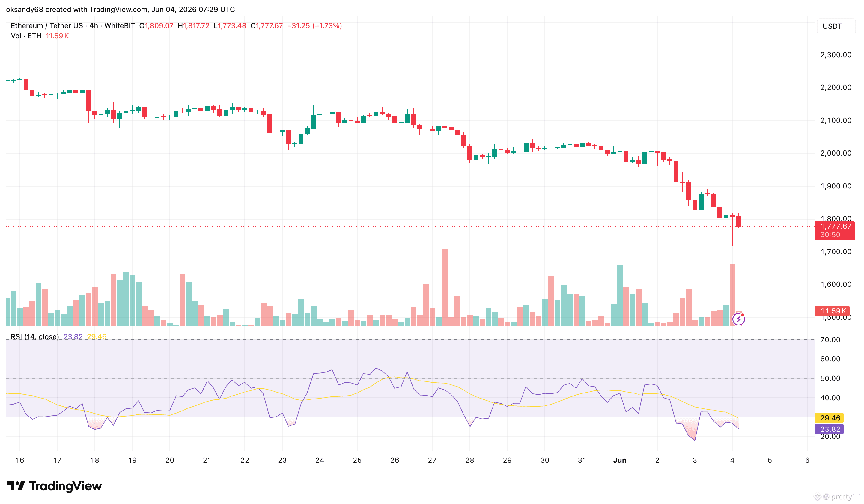Image resolution: width=864 pixels, height=504 pixels.
Task: Click the 50.00 RSI axis label
Action: [x=830, y=379]
